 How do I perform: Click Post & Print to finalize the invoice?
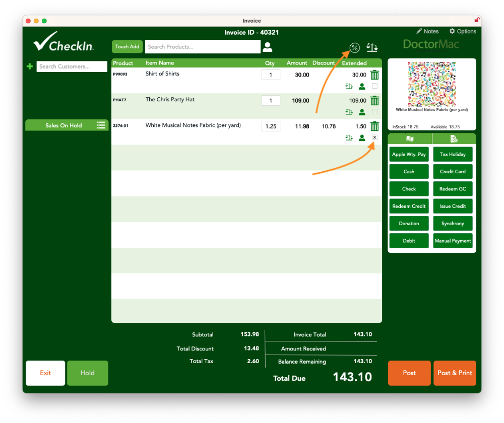click(x=455, y=373)
